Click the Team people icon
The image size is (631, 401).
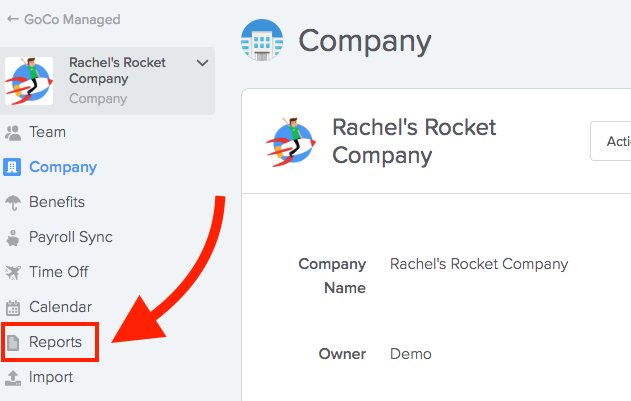13,133
